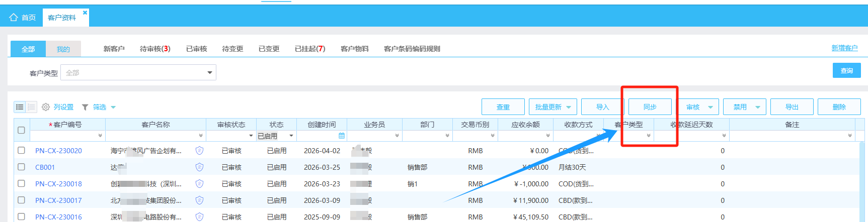The height and width of the screenshot is (222, 868).
Task: Open customer PN-CX-230017 link
Action: click(x=58, y=200)
